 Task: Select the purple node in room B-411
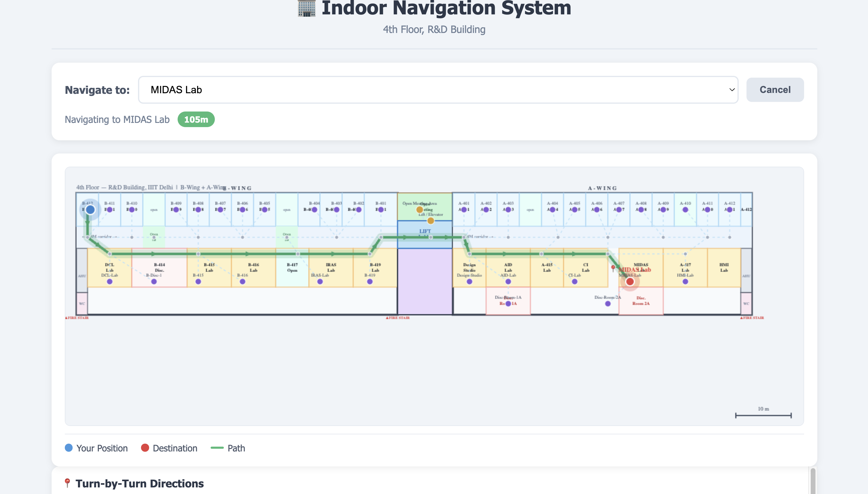click(110, 210)
